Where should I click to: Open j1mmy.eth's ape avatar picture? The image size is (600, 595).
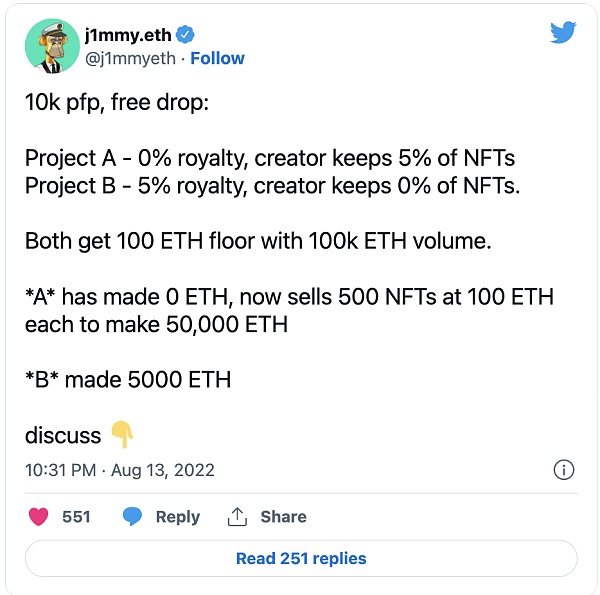52,46
